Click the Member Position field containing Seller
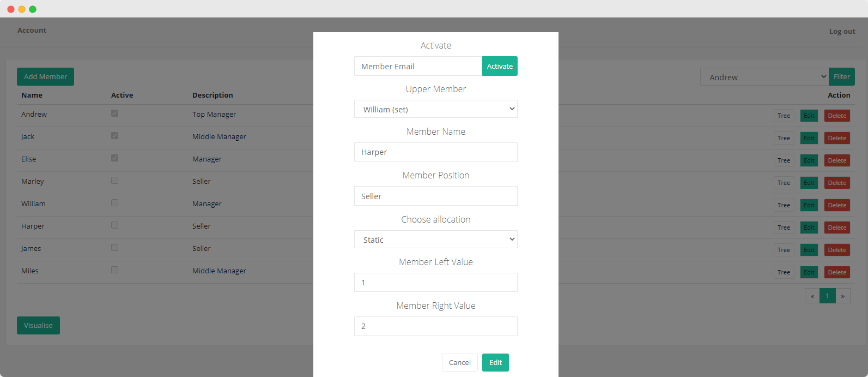This screenshot has height=377, width=868. [436, 196]
